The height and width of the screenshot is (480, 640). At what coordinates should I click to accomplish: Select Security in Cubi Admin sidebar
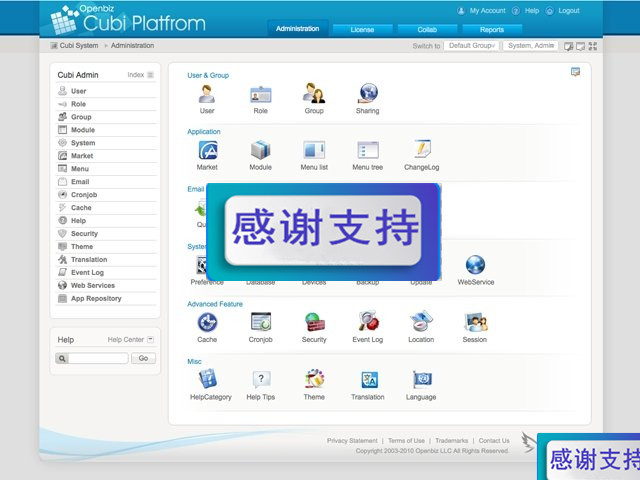[106, 234]
